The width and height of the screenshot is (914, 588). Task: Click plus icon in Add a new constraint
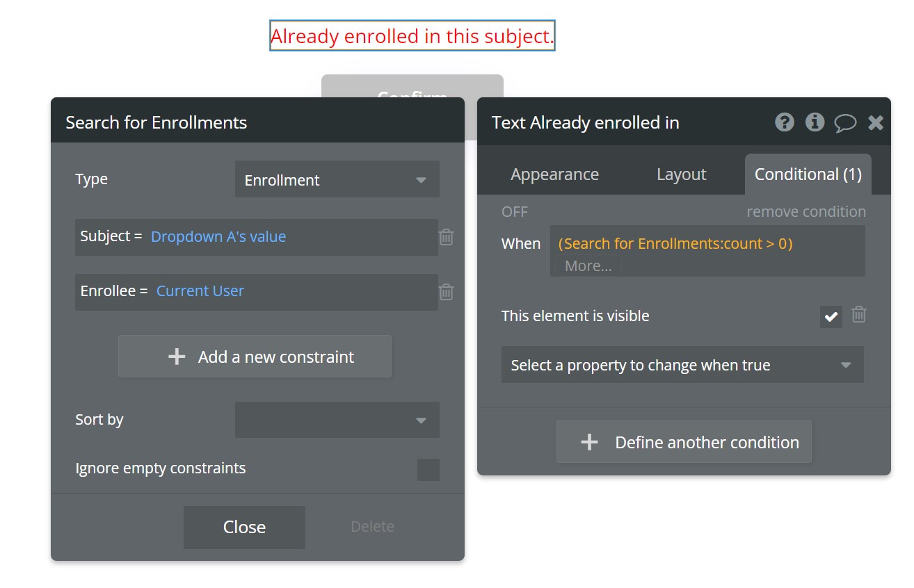[x=177, y=357]
